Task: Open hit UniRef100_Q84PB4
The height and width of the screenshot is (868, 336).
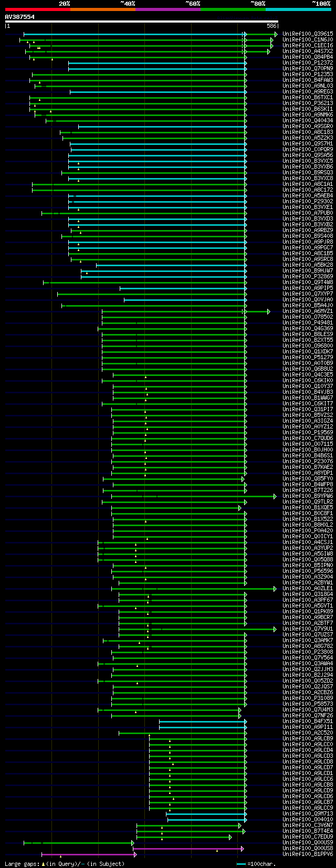Action: pyautogui.click(x=308, y=57)
